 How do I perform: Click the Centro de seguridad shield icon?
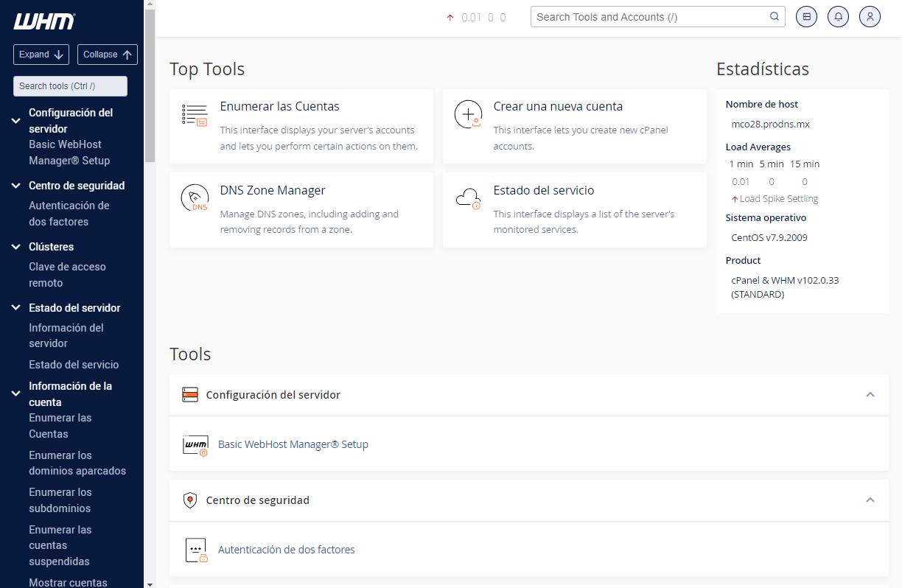click(190, 500)
